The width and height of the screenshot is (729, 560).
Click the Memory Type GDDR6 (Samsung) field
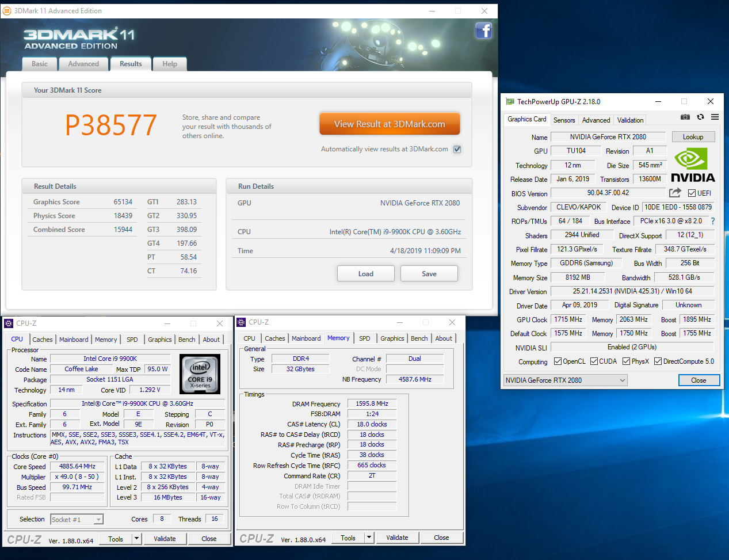(586, 263)
